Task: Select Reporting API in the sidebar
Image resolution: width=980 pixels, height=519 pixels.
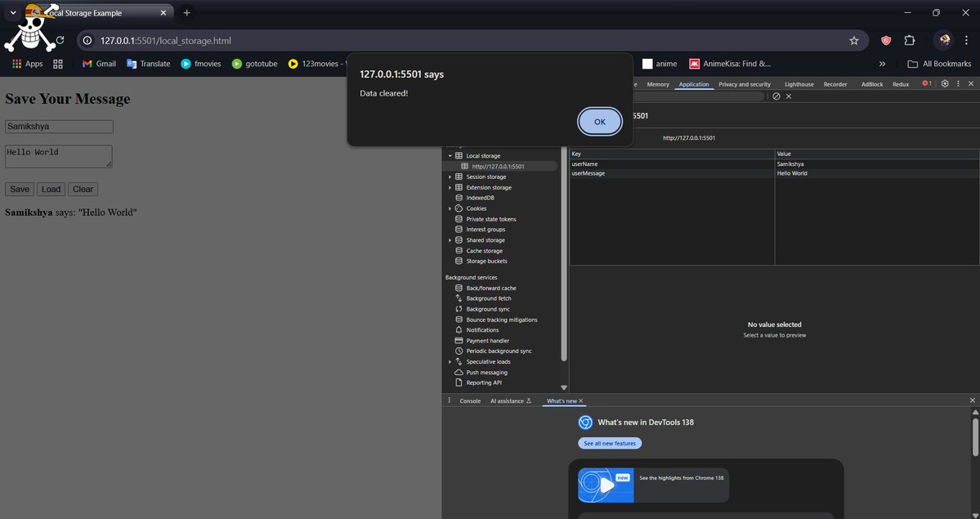Action: [x=483, y=383]
